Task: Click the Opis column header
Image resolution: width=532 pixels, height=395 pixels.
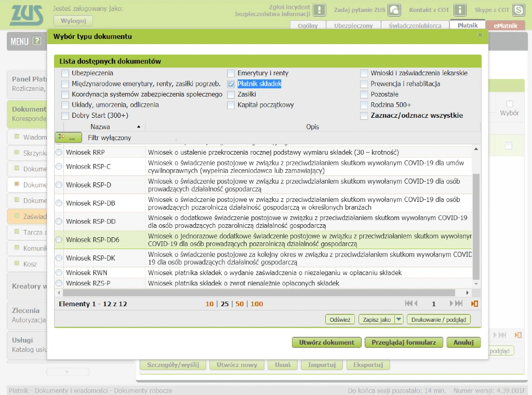Action: point(312,127)
